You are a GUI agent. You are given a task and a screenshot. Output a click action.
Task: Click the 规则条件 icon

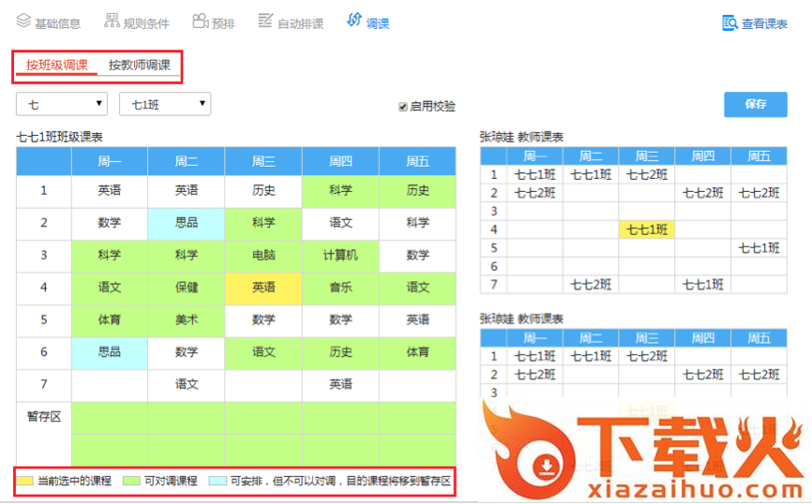coord(112,21)
